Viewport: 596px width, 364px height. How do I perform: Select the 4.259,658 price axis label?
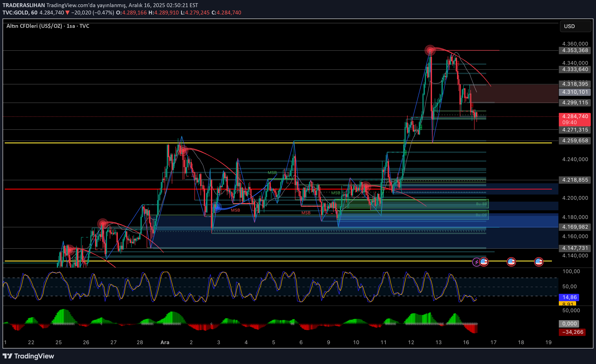(x=575, y=141)
